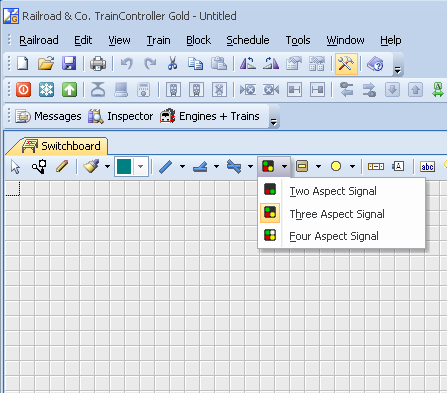Image resolution: width=447 pixels, height=393 pixels.
Task: Select the pencil drawing tool
Action: [62, 166]
